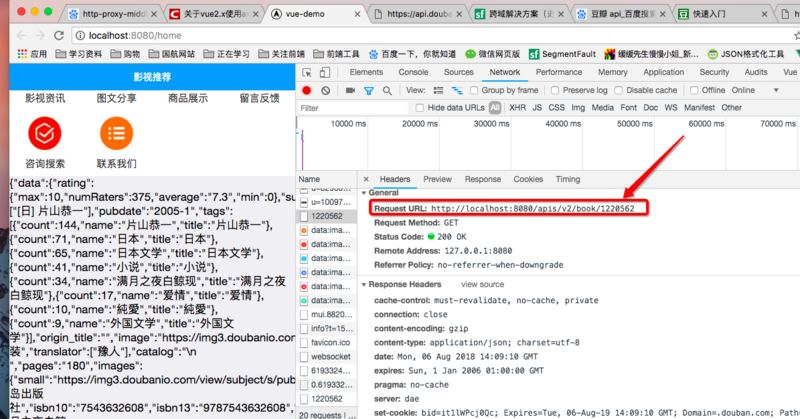Switch to the Cookies tab

[x=528, y=179]
